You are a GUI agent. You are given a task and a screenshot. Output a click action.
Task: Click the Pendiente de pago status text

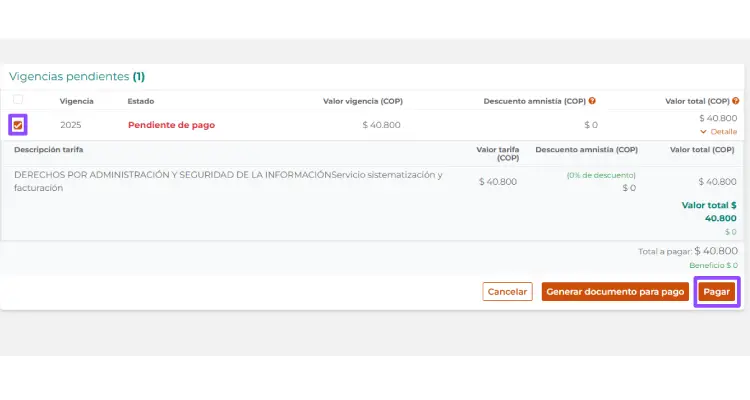[170, 125]
